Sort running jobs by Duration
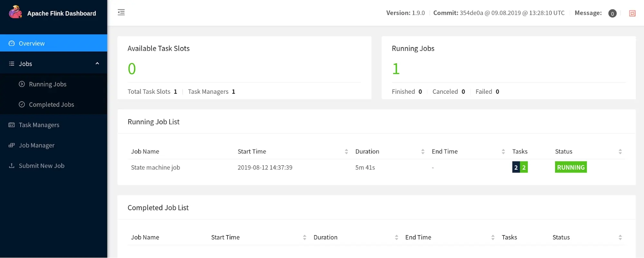 click(423, 151)
